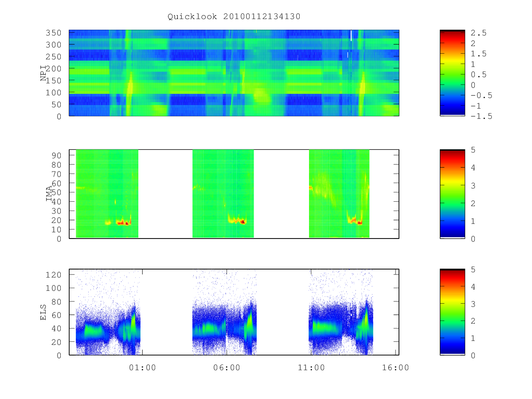This screenshot has height=399, width=532.
Task: Select the NPI axis label
Action: [43, 73]
